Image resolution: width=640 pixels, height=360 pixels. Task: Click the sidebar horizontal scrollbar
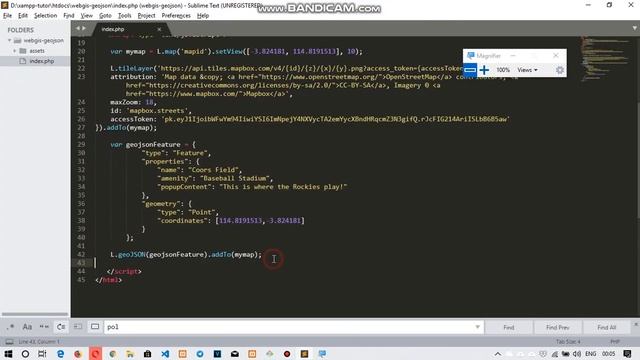pos(35,314)
